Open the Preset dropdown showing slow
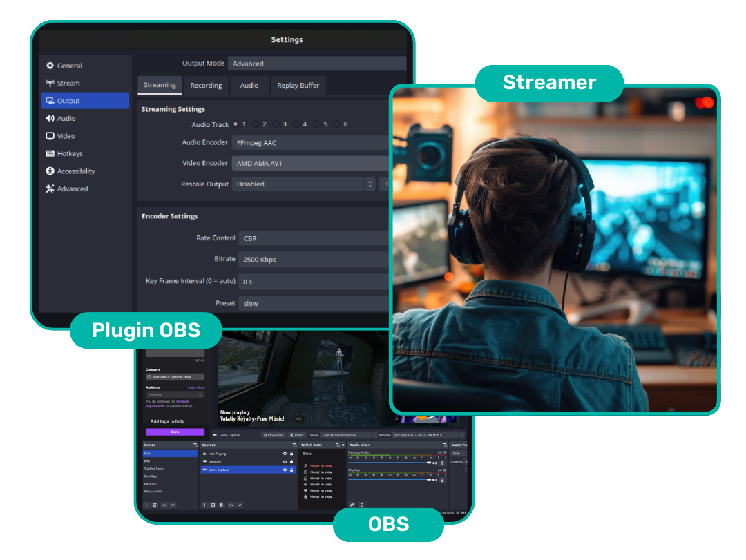The image size is (746, 560). tap(314, 304)
